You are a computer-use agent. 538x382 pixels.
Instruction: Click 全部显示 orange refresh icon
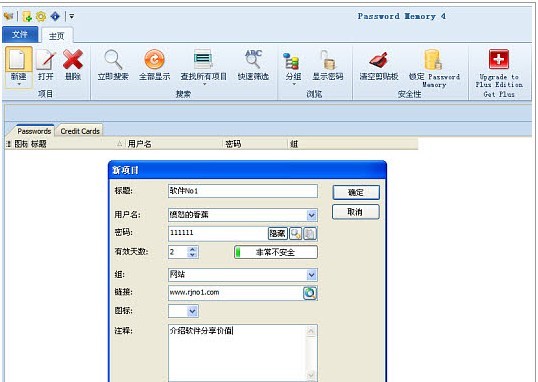pos(154,59)
